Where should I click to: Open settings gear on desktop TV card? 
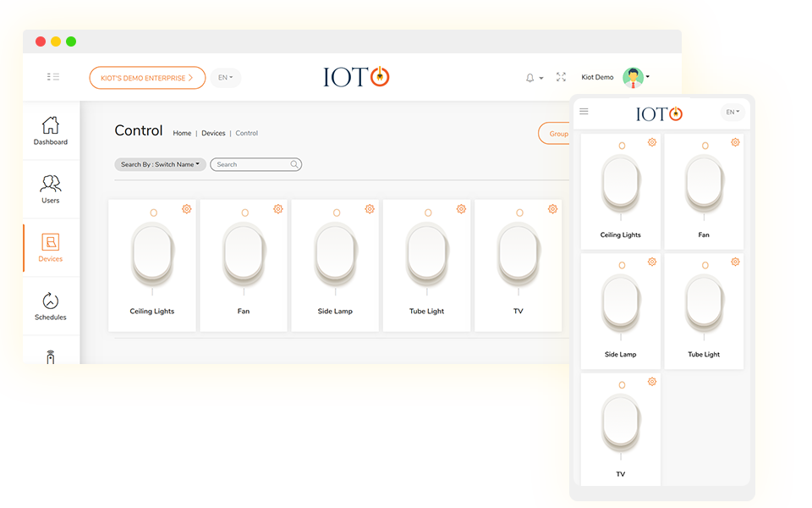pos(552,209)
